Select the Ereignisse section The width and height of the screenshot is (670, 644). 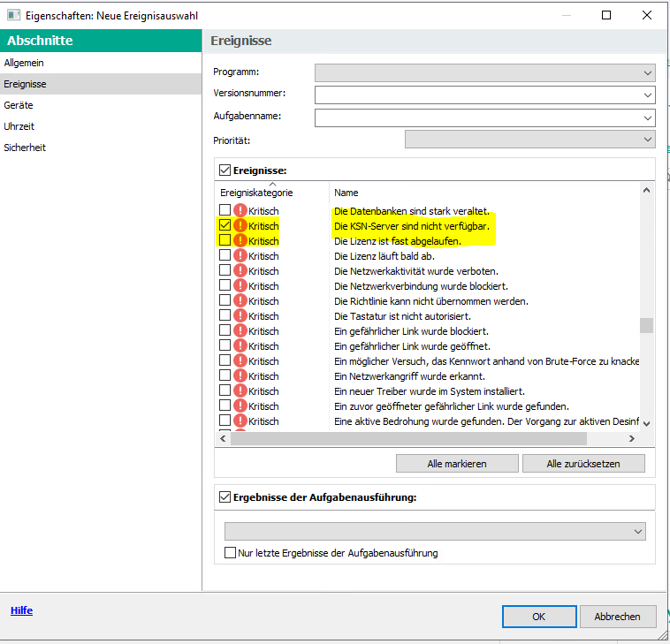pyautogui.click(x=101, y=84)
